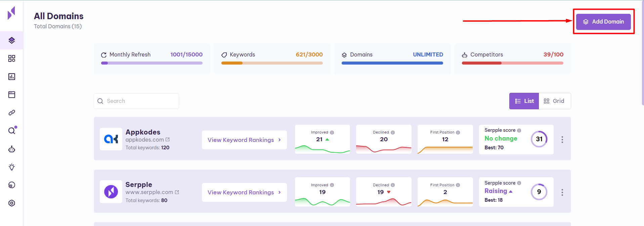Image resolution: width=644 pixels, height=226 pixels.
Task: Click the Keywords usage progress bar
Action: (x=272, y=63)
